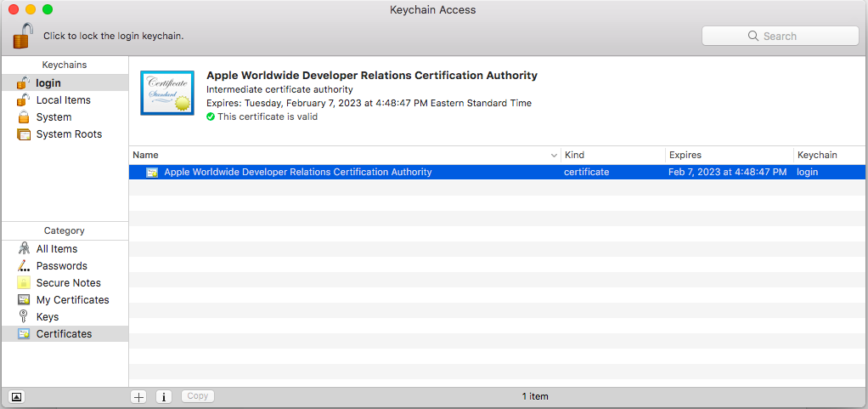Image resolution: width=868 pixels, height=409 pixels.
Task: Select the login keychain
Action: 65,83
